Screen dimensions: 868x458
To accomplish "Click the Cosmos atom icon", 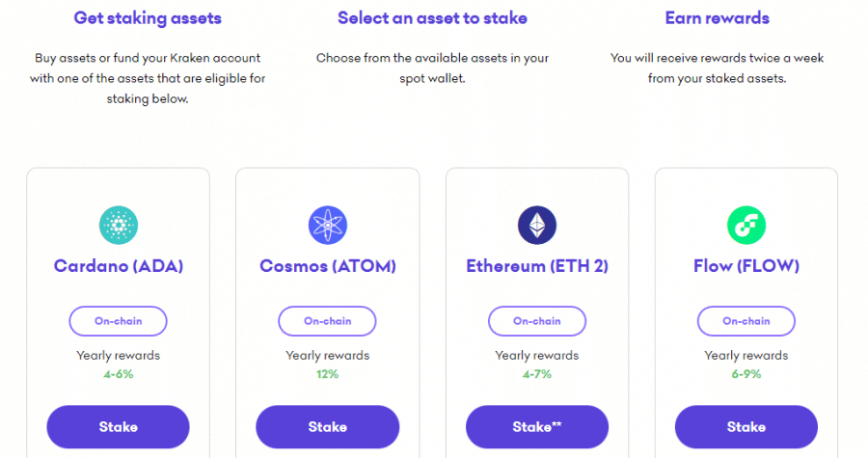I will [x=327, y=225].
